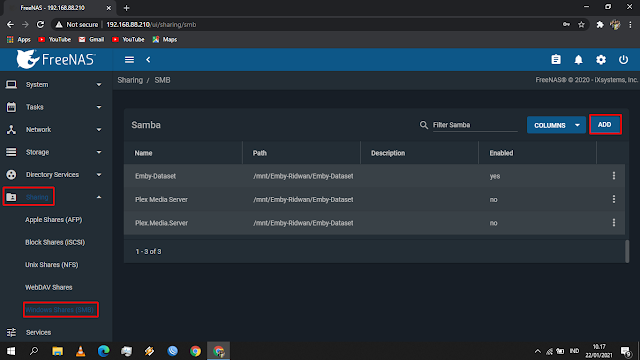Click the Sharing breadcrumb link
The height and width of the screenshot is (360, 640).
[130, 80]
